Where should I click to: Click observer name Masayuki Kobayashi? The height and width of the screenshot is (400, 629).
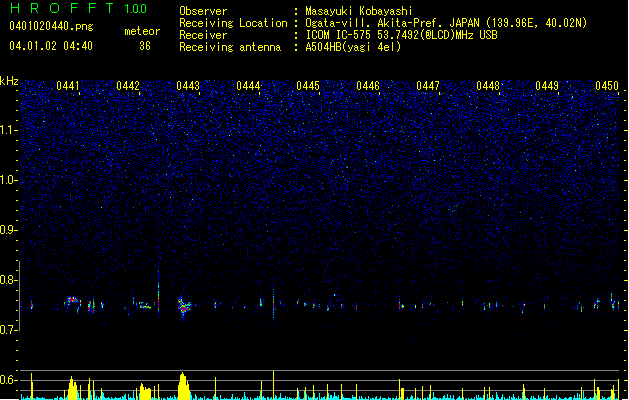tap(359, 11)
